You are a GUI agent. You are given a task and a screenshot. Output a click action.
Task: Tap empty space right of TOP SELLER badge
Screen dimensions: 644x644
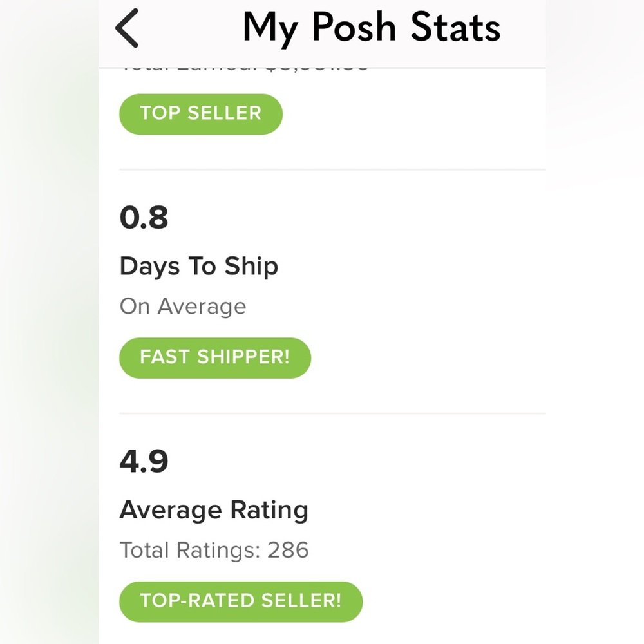[414, 114]
